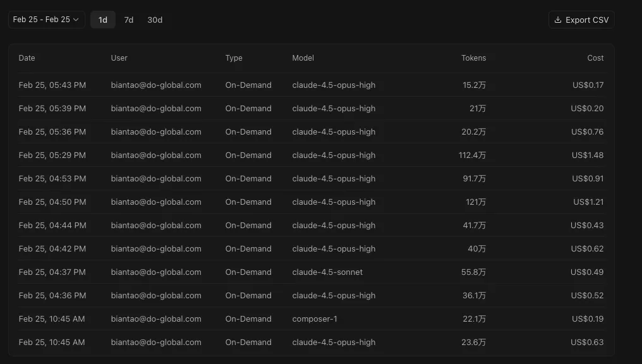Select the Feb 25, 05:43 PM date cell

[x=52, y=85]
